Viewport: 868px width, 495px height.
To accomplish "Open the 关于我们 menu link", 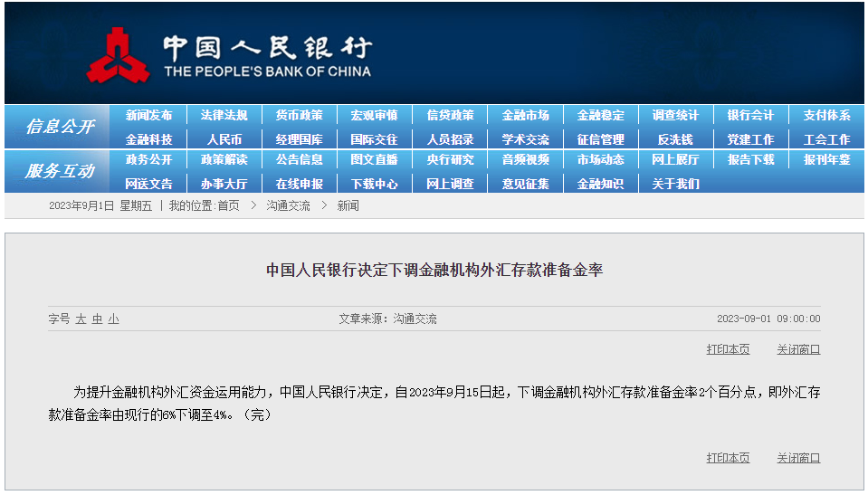I will tap(675, 184).
